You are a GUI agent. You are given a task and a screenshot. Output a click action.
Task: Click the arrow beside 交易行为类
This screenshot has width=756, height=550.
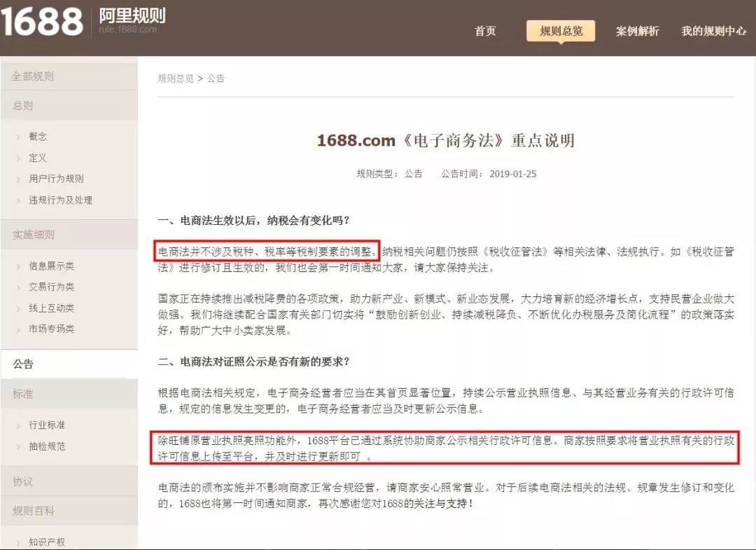19,287
